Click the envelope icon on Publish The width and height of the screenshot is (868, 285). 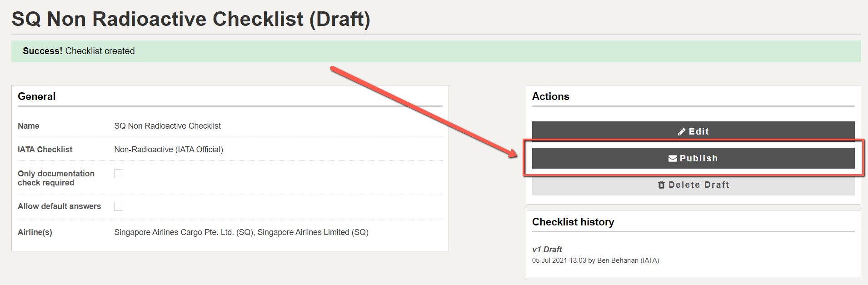pyautogui.click(x=673, y=159)
